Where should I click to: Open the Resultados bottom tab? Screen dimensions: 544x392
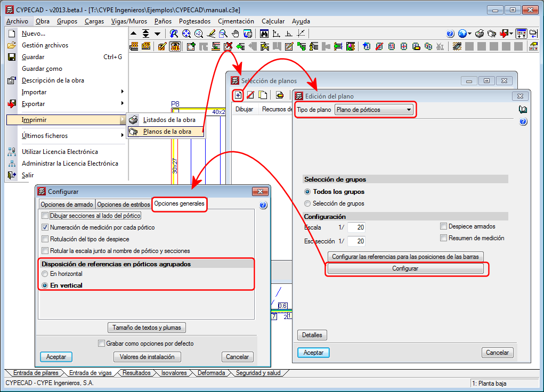[136, 373]
